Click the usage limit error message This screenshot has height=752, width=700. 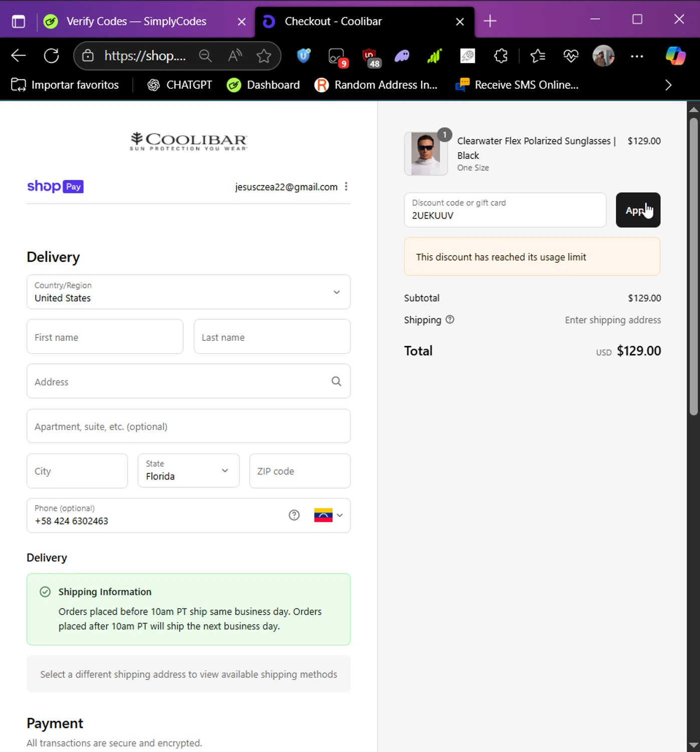[x=532, y=257]
